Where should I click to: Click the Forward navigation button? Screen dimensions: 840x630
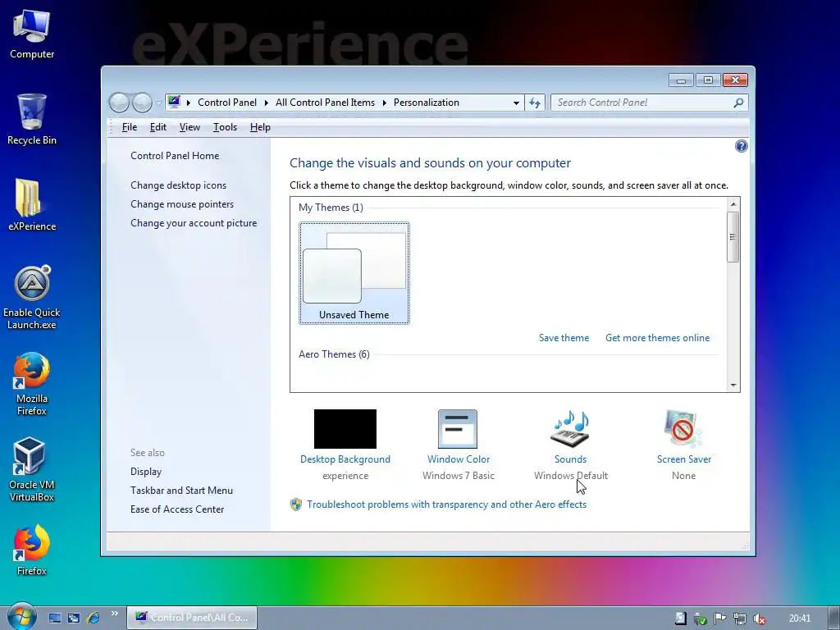point(142,103)
